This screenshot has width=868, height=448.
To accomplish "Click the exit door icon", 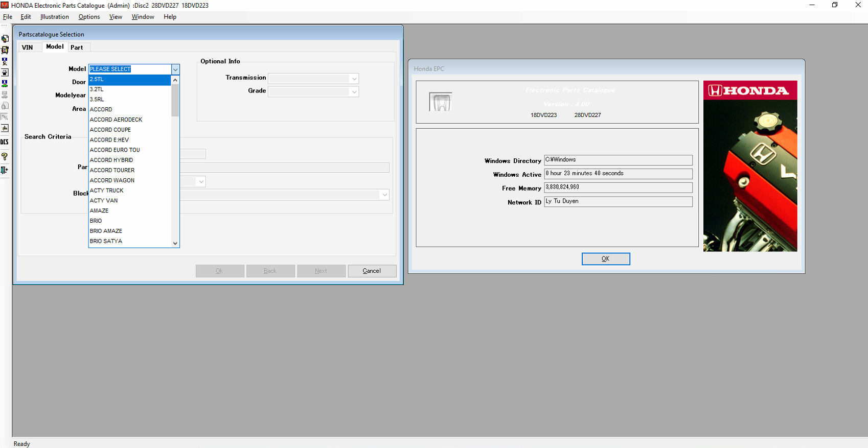I will pyautogui.click(x=5, y=170).
